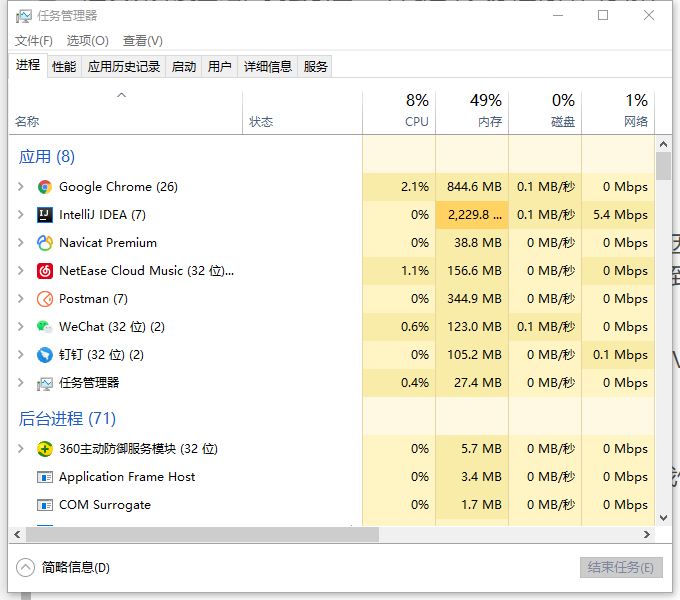The height and width of the screenshot is (600, 680).
Task: Click the Postman app icon
Action: click(x=45, y=299)
